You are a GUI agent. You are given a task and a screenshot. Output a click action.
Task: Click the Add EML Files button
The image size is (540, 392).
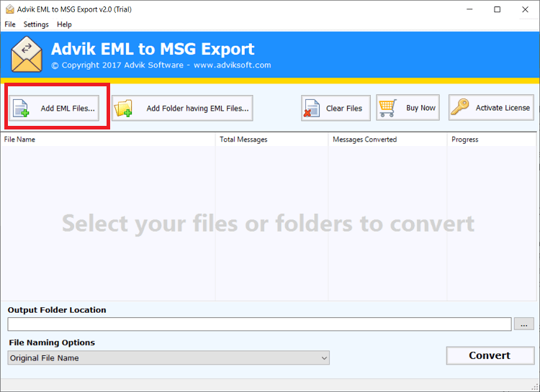[x=54, y=108]
